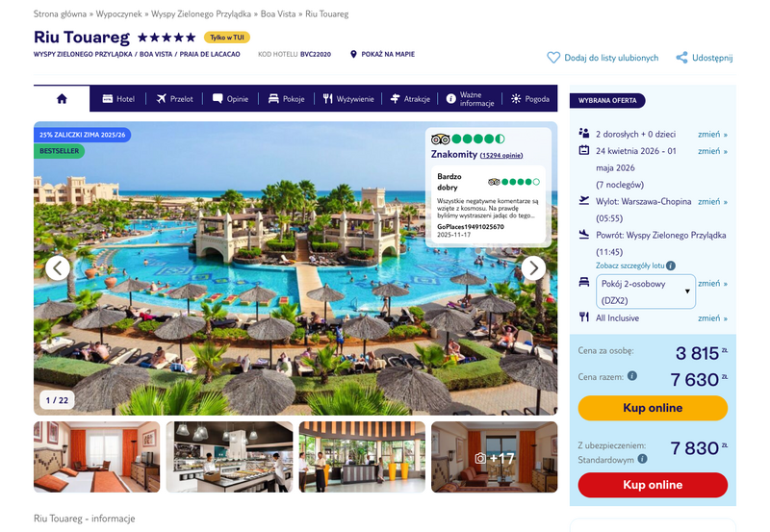Image resolution: width=770 pixels, height=532 pixels.
Task: Open the Pokoje tab
Action: tap(286, 99)
